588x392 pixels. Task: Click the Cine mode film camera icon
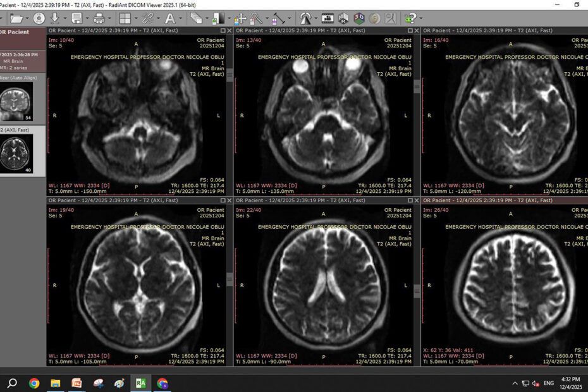coord(328,18)
